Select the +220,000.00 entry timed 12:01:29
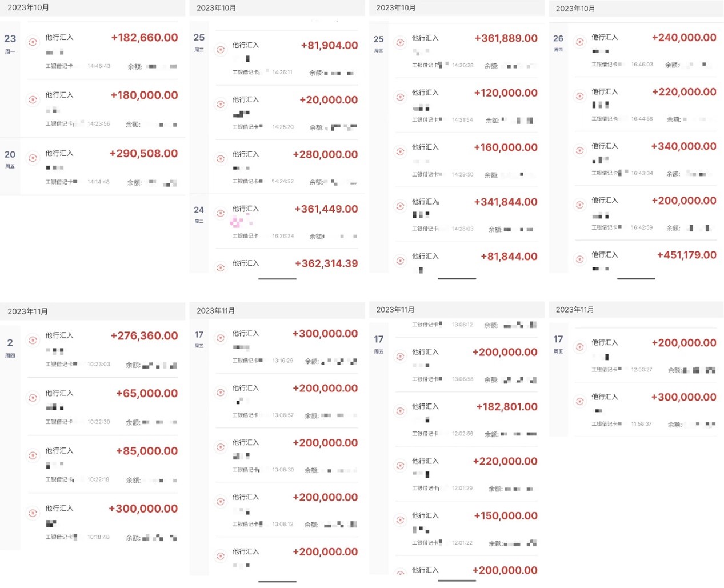Image resolution: width=724 pixels, height=588 pixels. pyautogui.click(x=466, y=474)
